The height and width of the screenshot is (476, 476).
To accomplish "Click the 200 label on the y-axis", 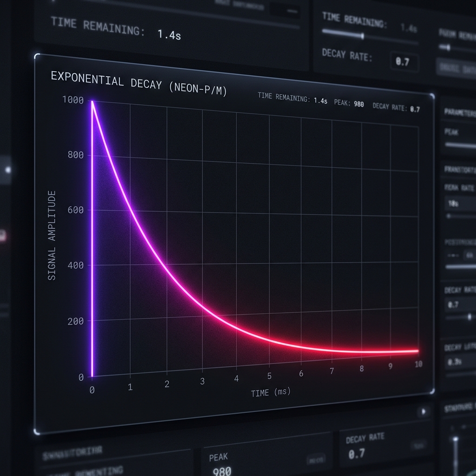I will (76, 321).
